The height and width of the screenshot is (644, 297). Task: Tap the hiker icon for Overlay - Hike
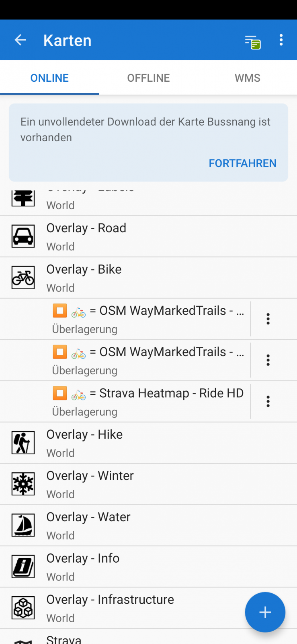[23, 443]
